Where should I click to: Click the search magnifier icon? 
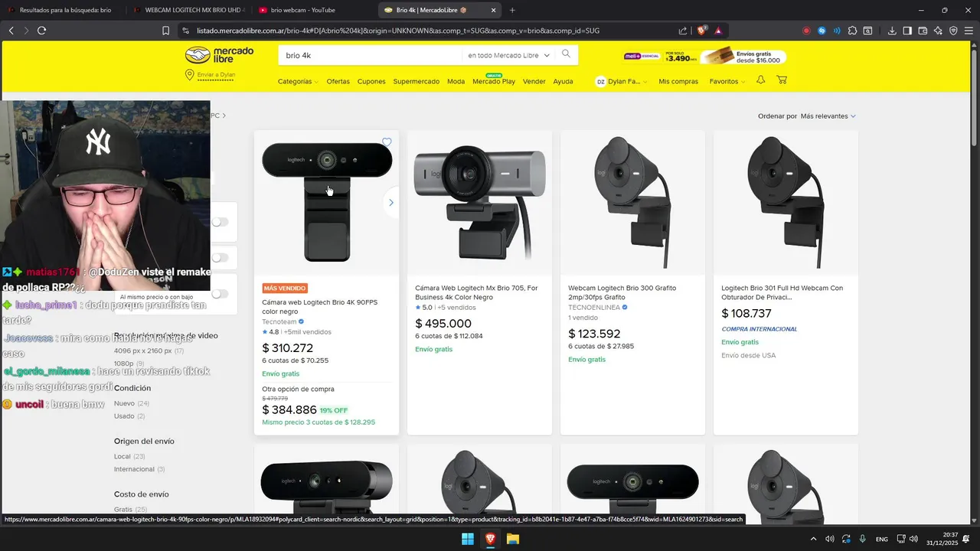tap(566, 54)
